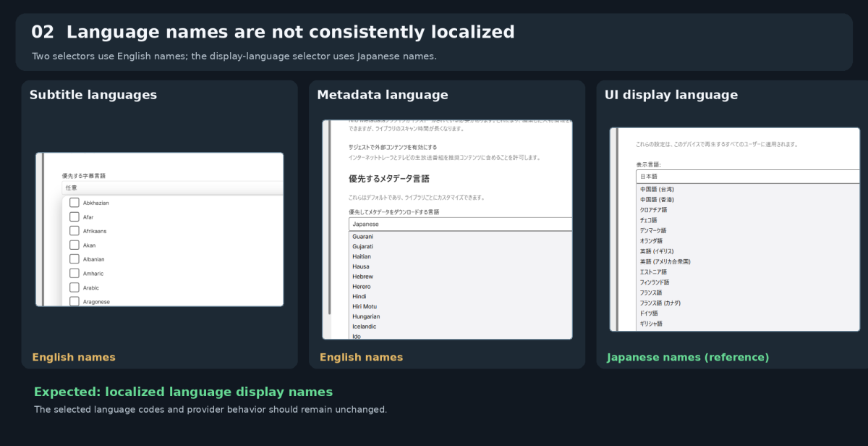
Task: Select 中国語 (台湾) display language
Action: pyautogui.click(x=748, y=189)
